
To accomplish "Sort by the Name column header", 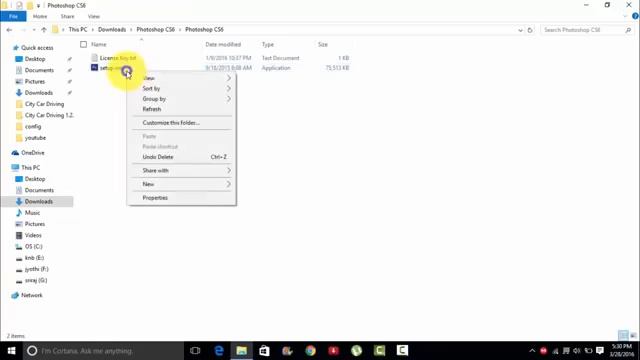I will [x=98, y=44].
